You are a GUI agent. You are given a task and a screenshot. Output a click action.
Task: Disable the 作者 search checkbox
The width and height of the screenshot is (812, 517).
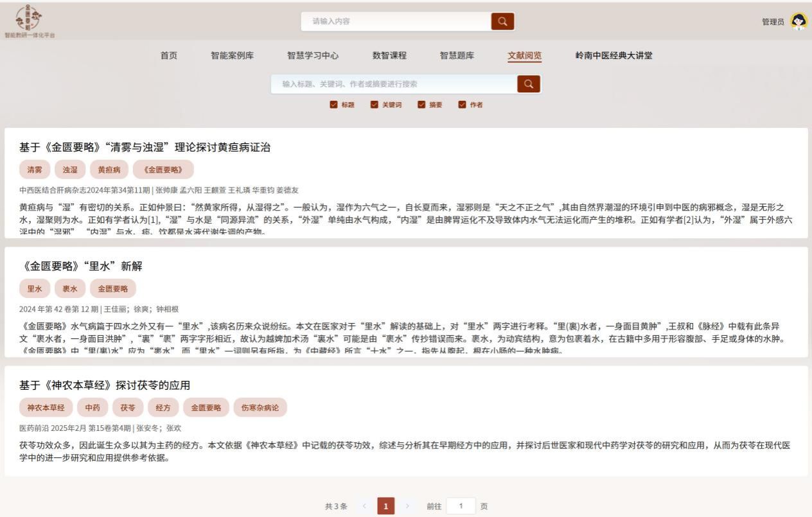[462, 105]
